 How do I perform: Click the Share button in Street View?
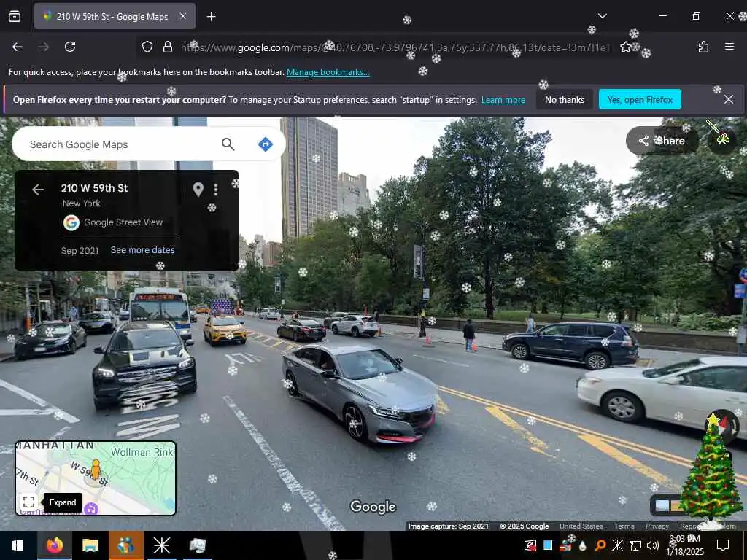[662, 141]
